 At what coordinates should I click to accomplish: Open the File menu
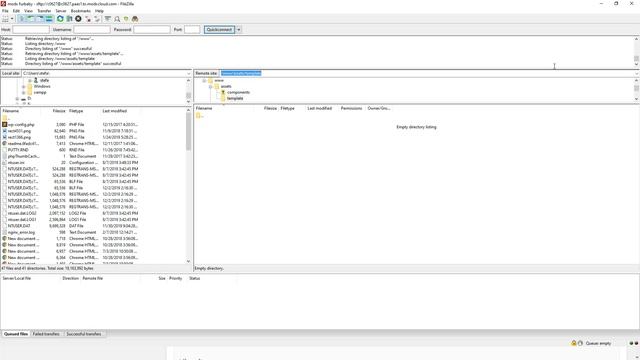click(5, 11)
